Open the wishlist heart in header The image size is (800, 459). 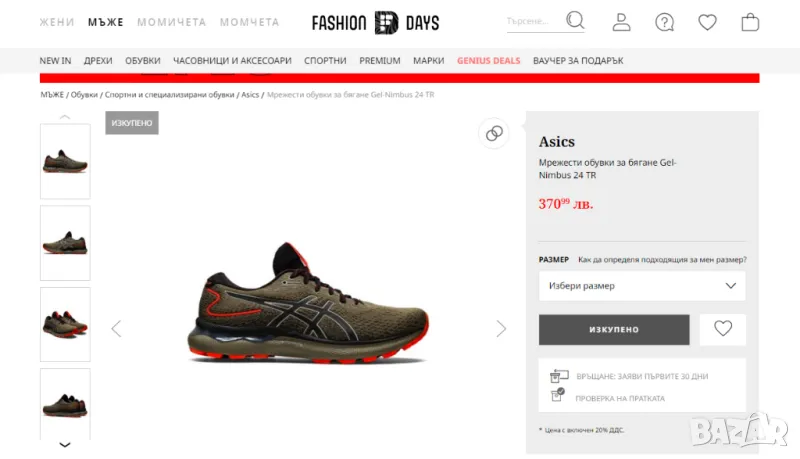707,22
